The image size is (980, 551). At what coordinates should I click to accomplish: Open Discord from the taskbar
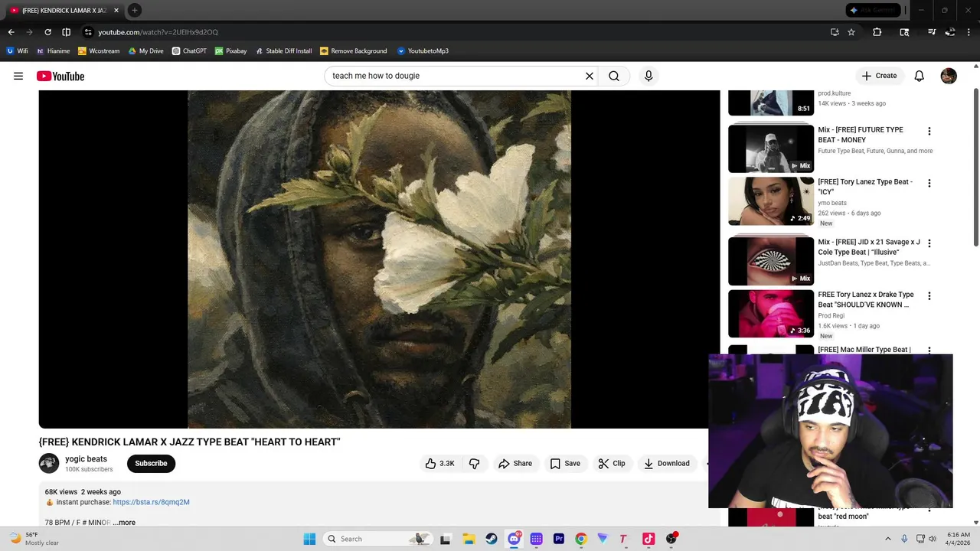click(x=514, y=539)
